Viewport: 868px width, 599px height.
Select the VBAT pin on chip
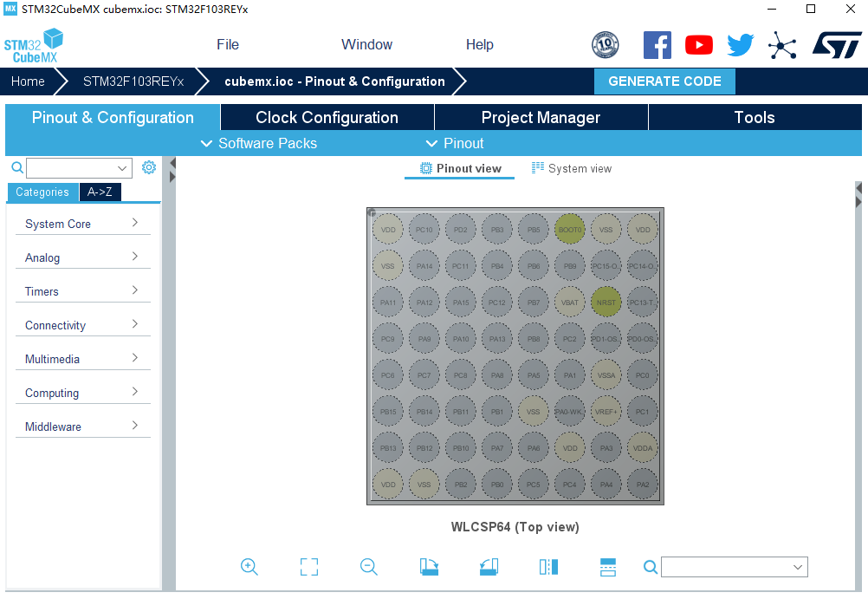click(570, 303)
